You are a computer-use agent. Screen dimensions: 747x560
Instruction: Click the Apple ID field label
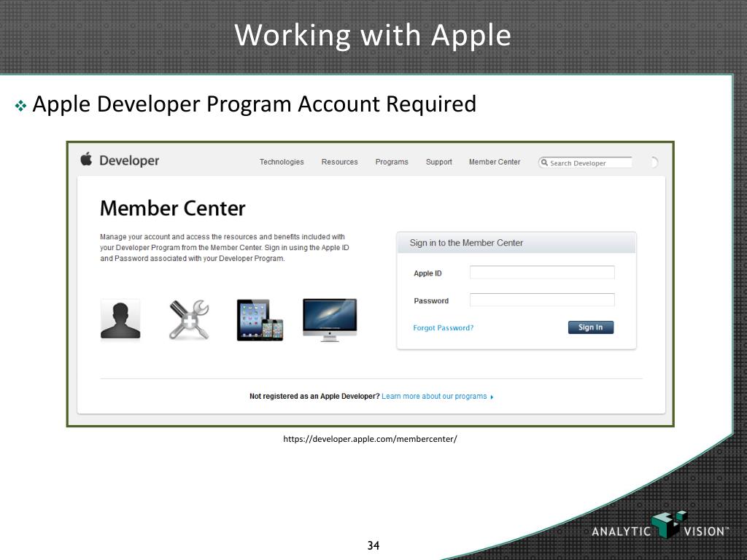[x=427, y=273]
